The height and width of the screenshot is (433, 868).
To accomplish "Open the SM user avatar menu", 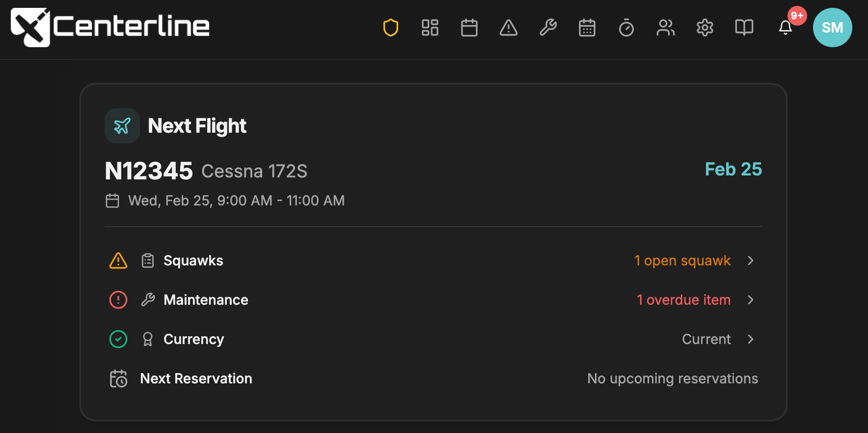I will (833, 28).
